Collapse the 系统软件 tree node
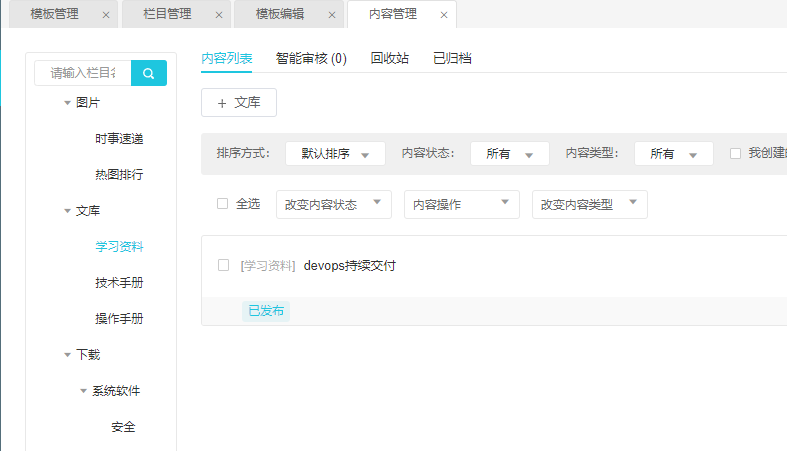 pyautogui.click(x=83, y=391)
